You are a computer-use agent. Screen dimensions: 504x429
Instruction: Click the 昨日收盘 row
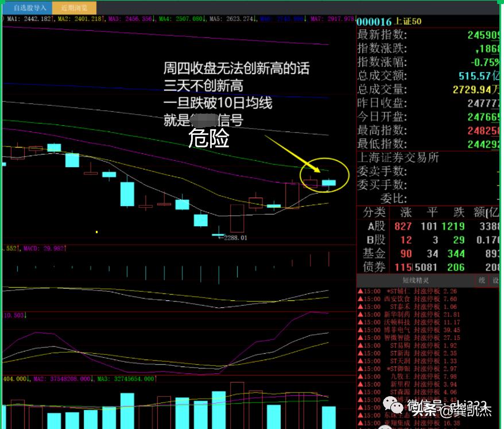tap(428, 103)
